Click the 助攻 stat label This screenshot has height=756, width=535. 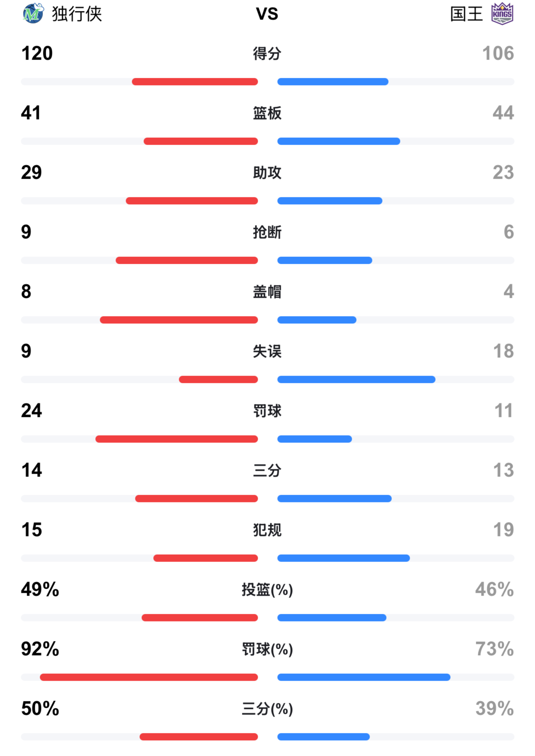[x=267, y=173]
